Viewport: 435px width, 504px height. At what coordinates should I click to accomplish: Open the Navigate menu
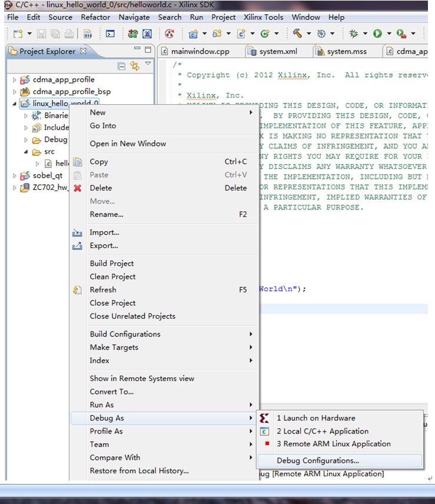[134, 17]
